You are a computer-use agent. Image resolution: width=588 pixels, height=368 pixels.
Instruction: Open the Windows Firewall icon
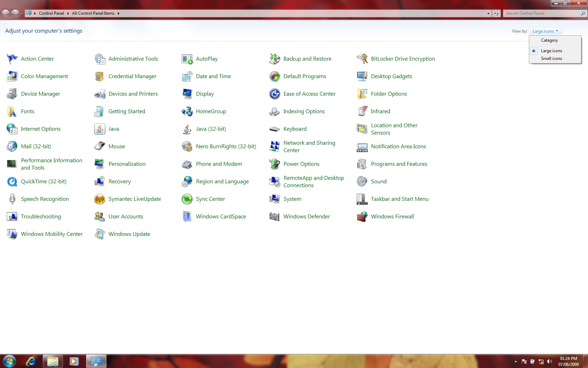(x=362, y=217)
